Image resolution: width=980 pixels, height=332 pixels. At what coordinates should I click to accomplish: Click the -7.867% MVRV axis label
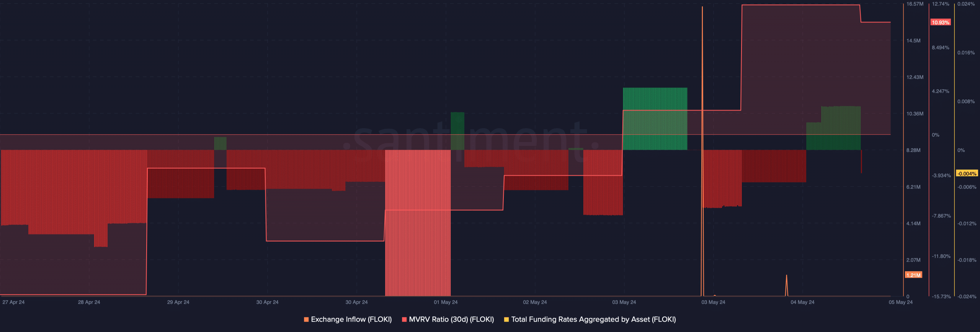[x=941, y=216]
